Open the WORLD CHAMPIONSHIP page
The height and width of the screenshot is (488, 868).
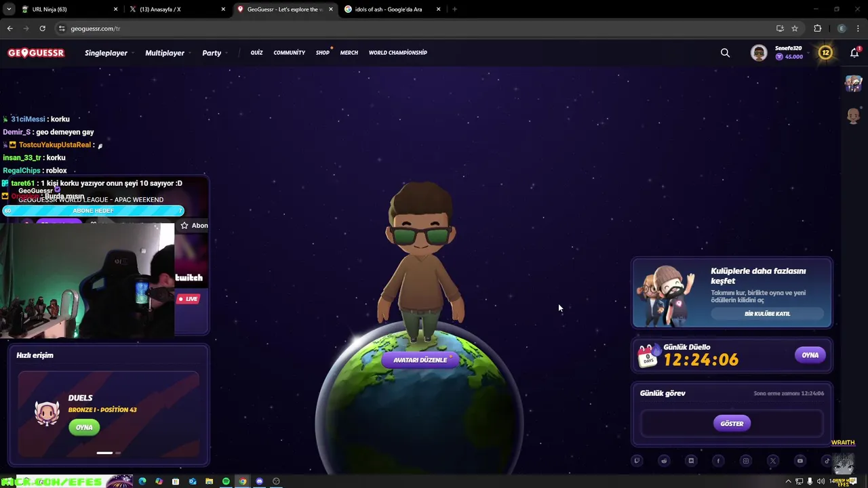398,53
